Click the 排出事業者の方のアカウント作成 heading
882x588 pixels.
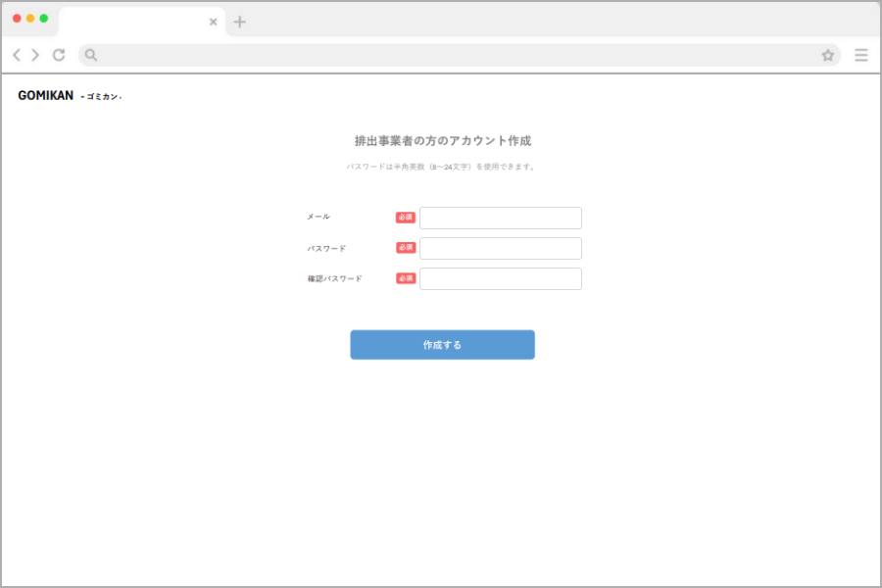point(442,140)
